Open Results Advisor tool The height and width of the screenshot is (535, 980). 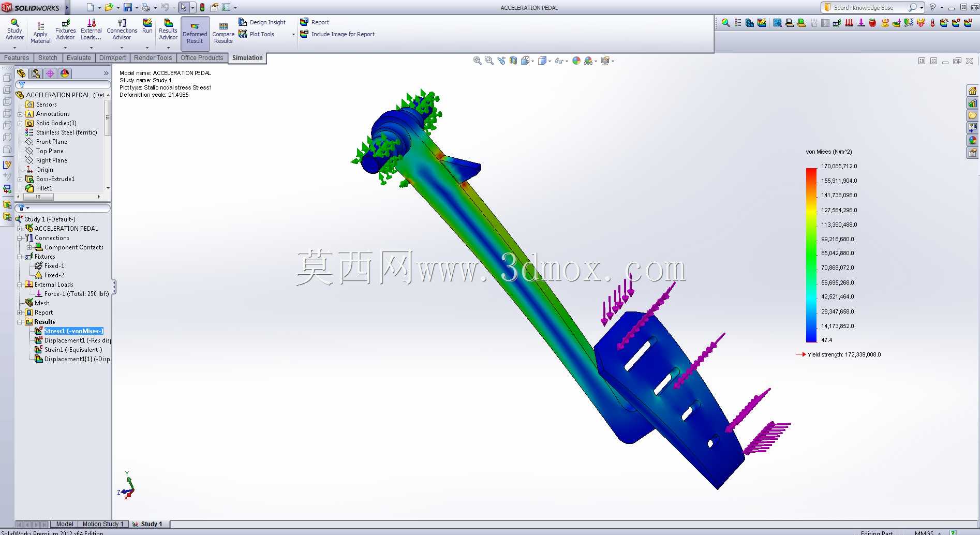(x=168, y=30)
